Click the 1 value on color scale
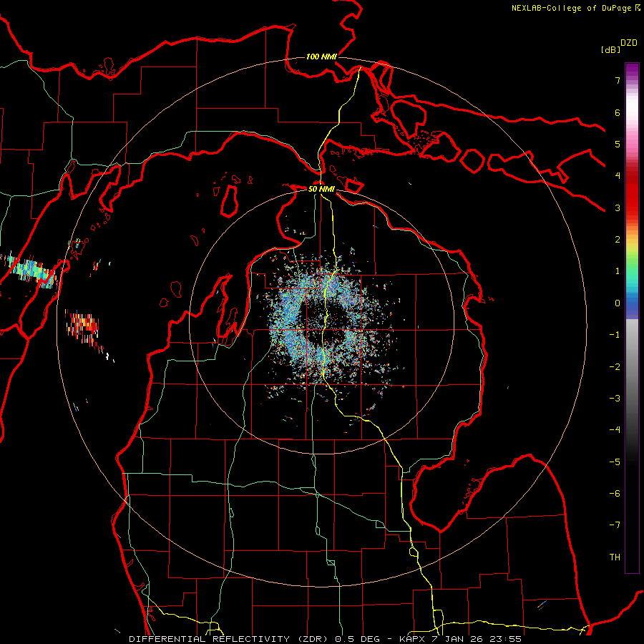This screenshot has height=644, width=644. tap(618, 271)
